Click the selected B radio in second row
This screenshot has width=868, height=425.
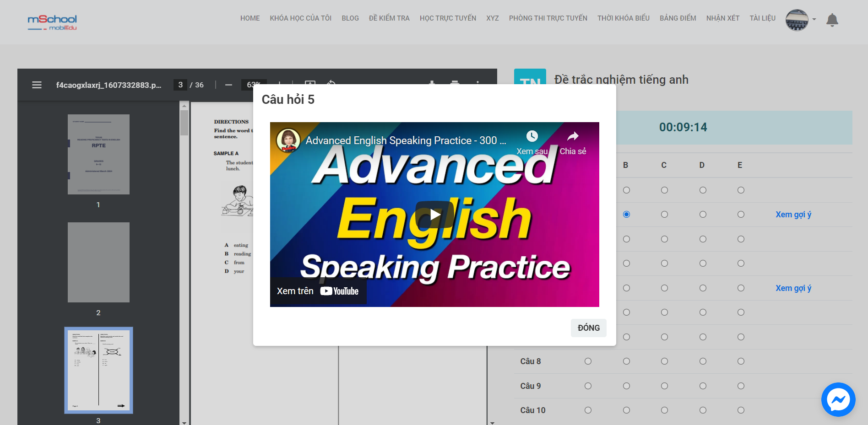click(x=626, y=215)
